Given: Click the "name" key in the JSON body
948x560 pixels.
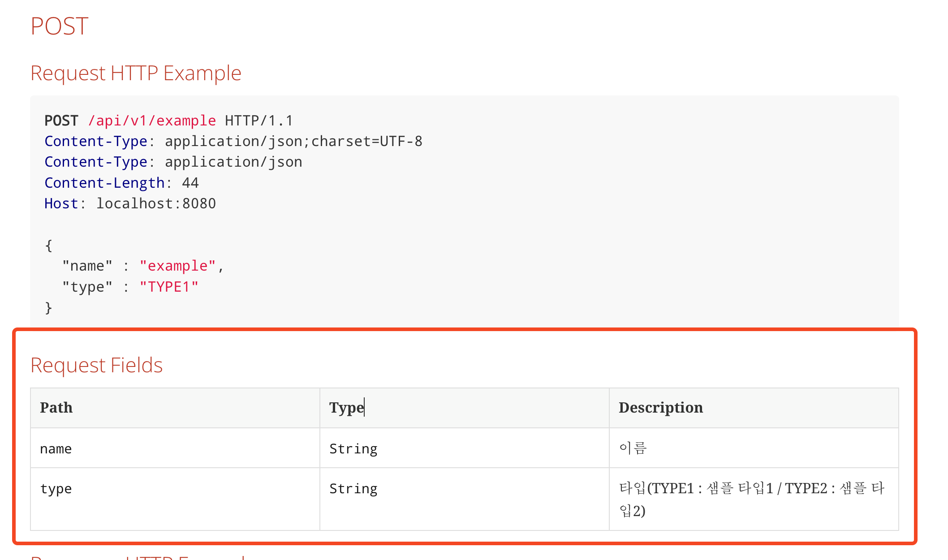Looking at the screenshot, I should [87, 265].
